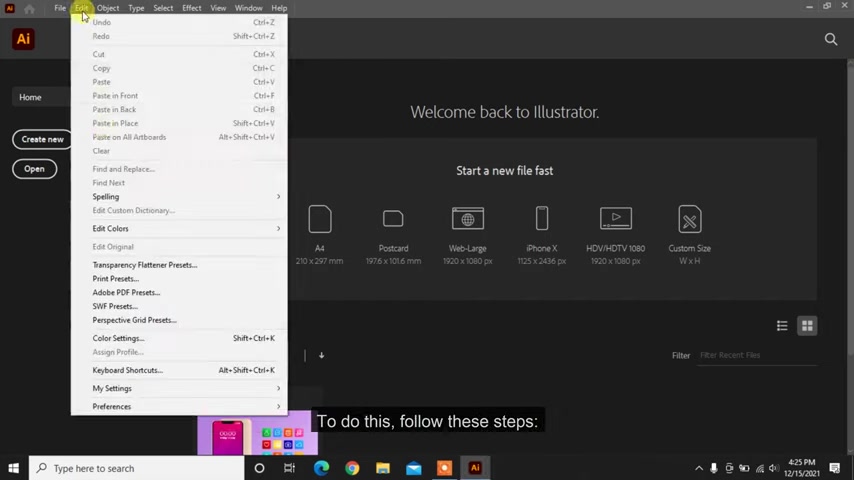Screen dimensions: 854x480
Task: Click the large Ai logo
Action: tap(23, 39)
